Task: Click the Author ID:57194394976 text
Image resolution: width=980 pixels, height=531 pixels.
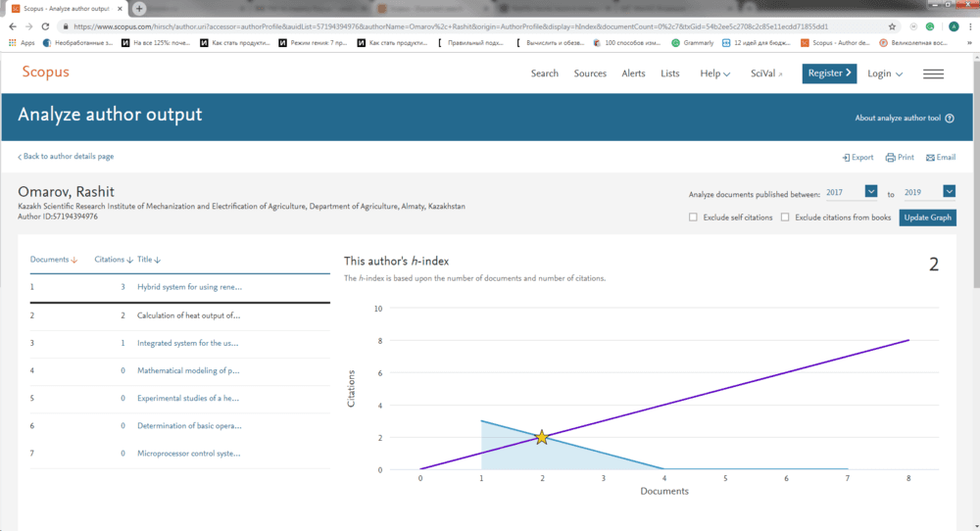Action: pos(58,217)
